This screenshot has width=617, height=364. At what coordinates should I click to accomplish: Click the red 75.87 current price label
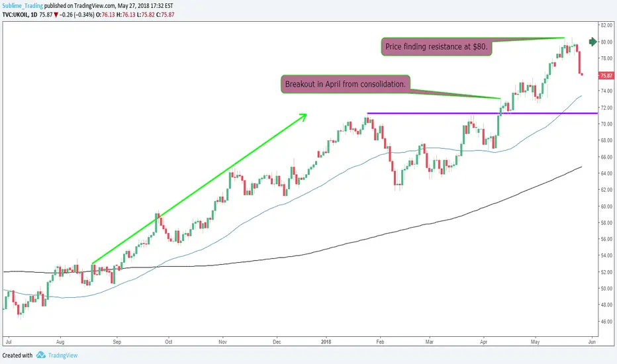tap(606, 75)
